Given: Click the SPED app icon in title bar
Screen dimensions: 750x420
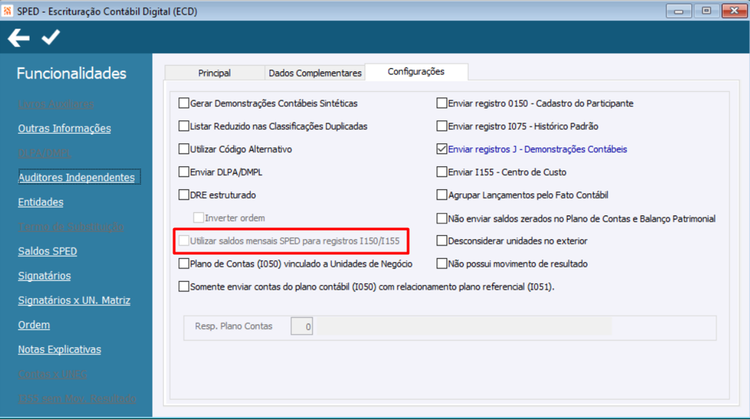Looking at the screenshot, I should pyautogui.click(x=7, y=11).
